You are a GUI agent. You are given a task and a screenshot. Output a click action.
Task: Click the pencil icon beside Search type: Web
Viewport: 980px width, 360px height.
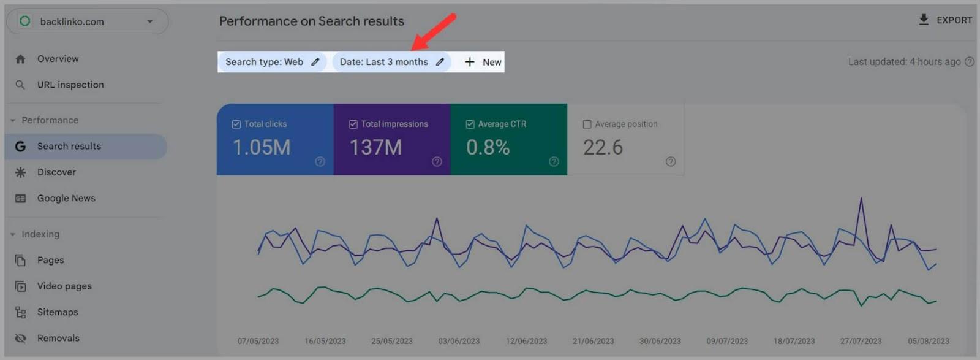click(x=315, y=62)
